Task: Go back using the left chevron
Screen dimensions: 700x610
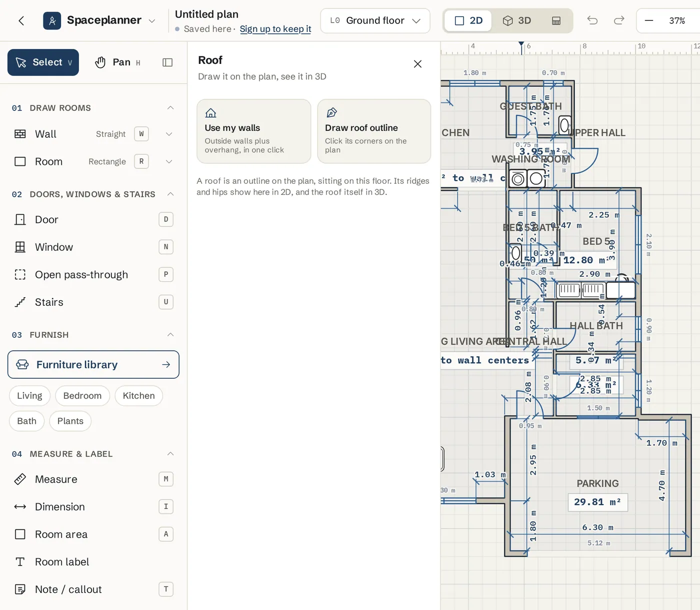Action: pyautogui.click(x=21, y=20)
